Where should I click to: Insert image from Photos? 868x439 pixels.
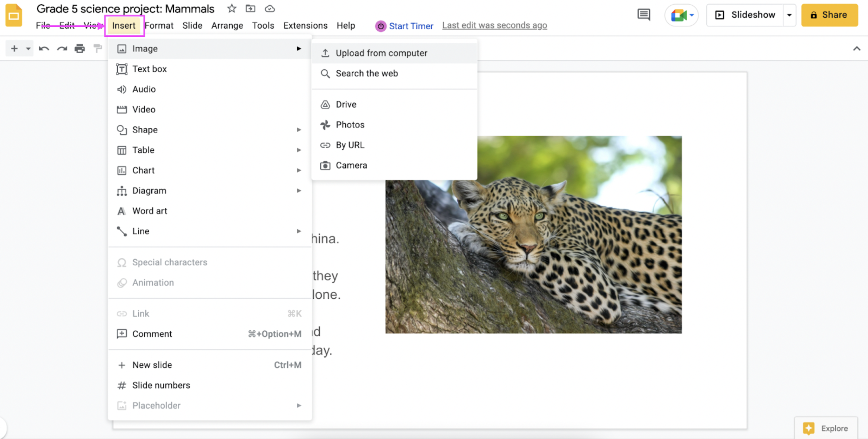click(x=394, y=124)
